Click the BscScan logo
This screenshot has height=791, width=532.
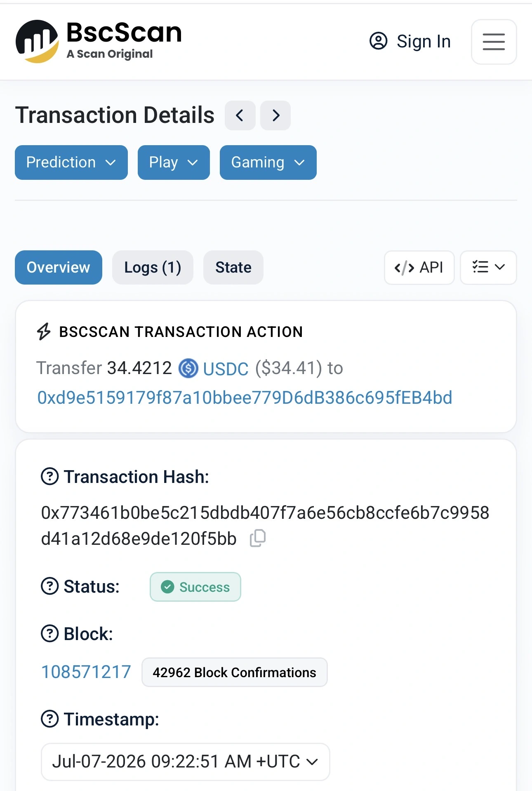pyautogui.click(x=99, y=41)
